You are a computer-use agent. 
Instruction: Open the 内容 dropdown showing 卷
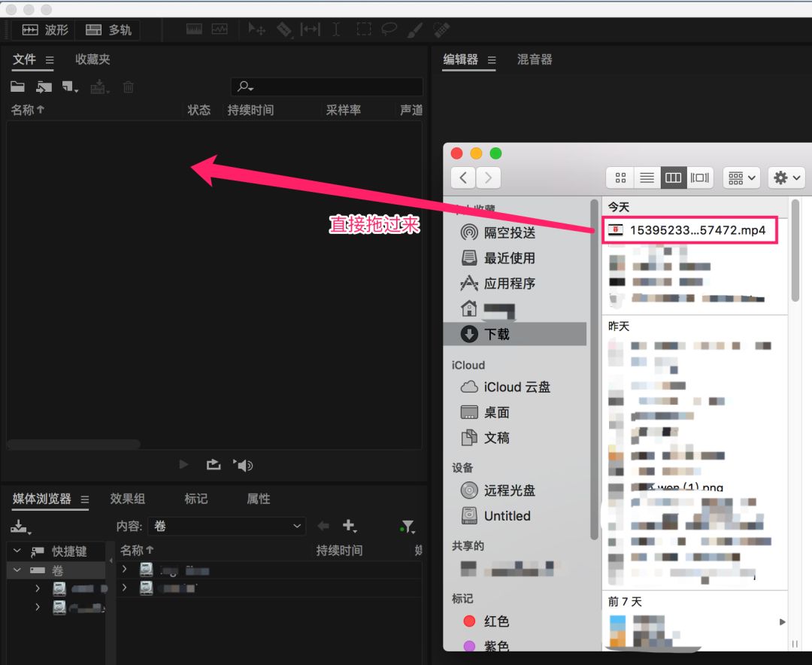coord(227,526)
